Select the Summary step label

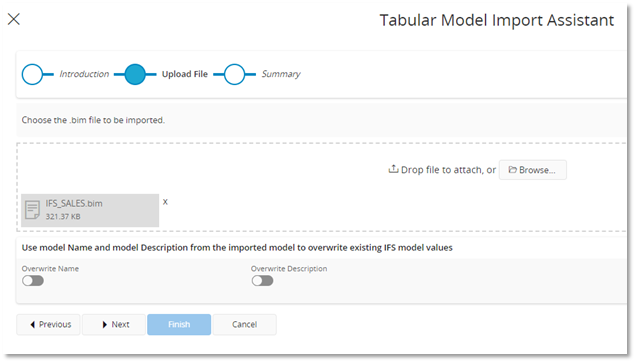pyautogui.click(x=281, y=74)
